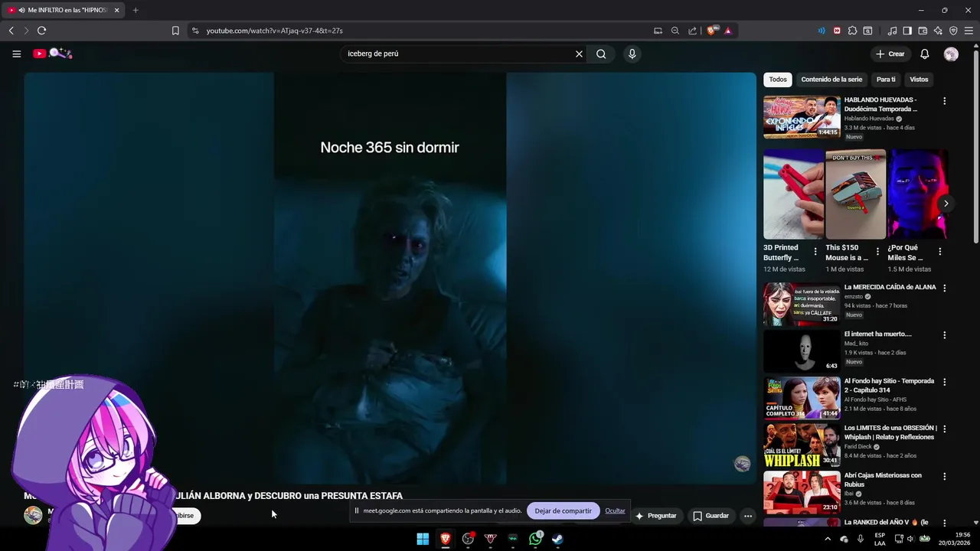This screenshot has width=980, height=551.
Task: Open options for Whiplash video
Action: (944, 429)
